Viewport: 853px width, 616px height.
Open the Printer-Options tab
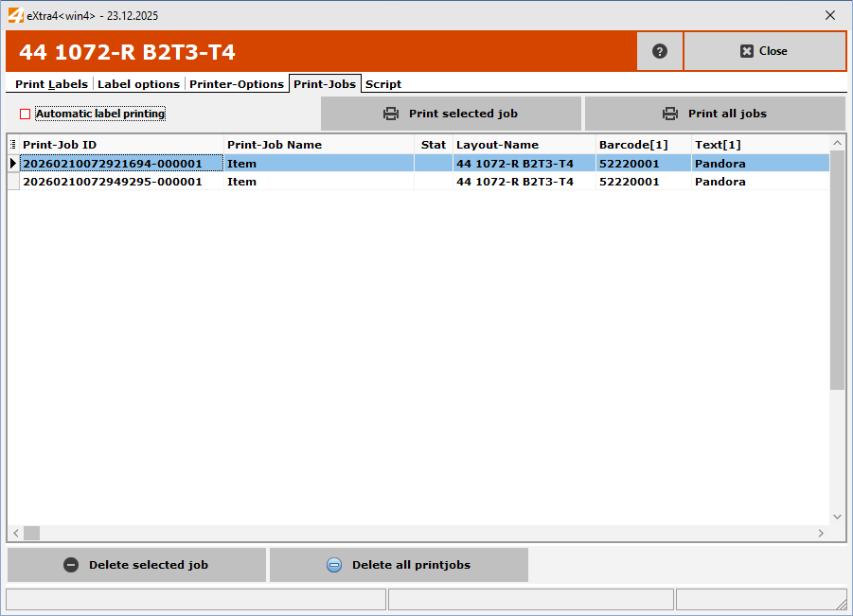(237, 84)
